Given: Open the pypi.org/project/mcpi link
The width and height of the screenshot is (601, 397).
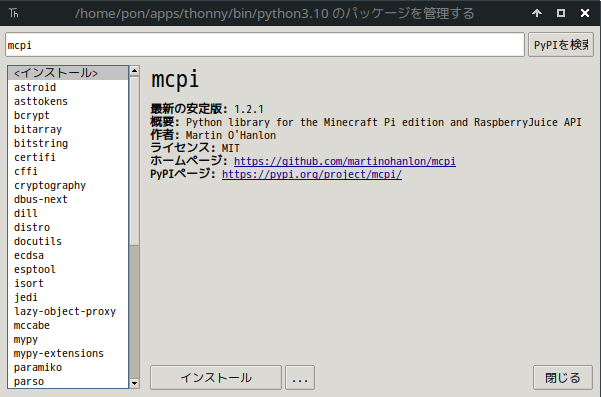Looking at the screenshot, I should tap(312, 174).
